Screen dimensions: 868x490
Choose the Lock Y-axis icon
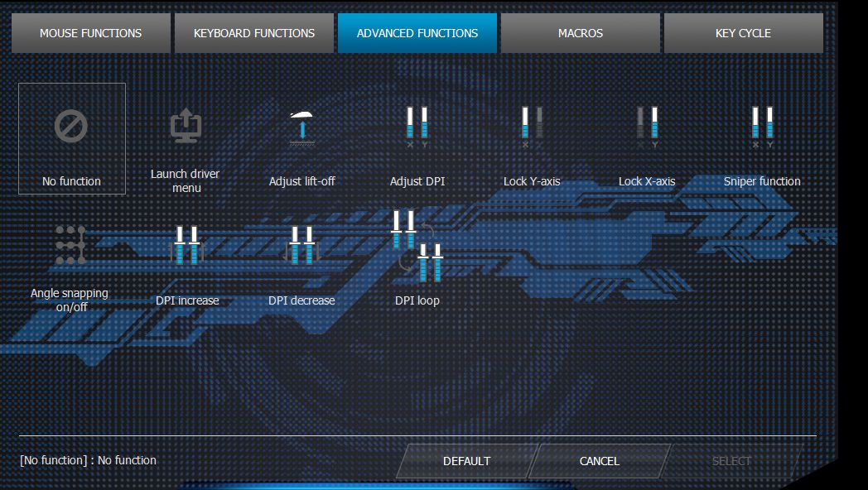(x=532, y=127)
